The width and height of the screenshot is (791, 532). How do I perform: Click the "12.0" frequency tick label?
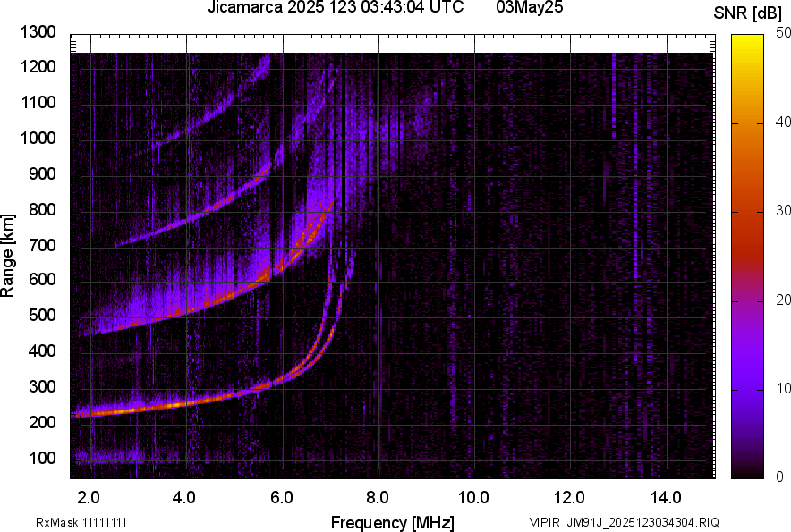pyautogui.click(x=570, y=497)
